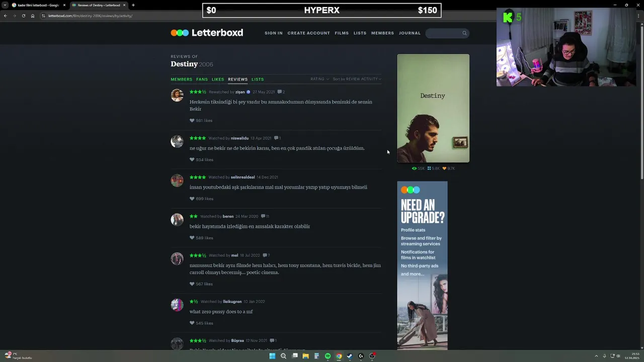Open selinrealdeal's profile link
The width and height of the screenshot is (644, 362).
coord(243,177)
